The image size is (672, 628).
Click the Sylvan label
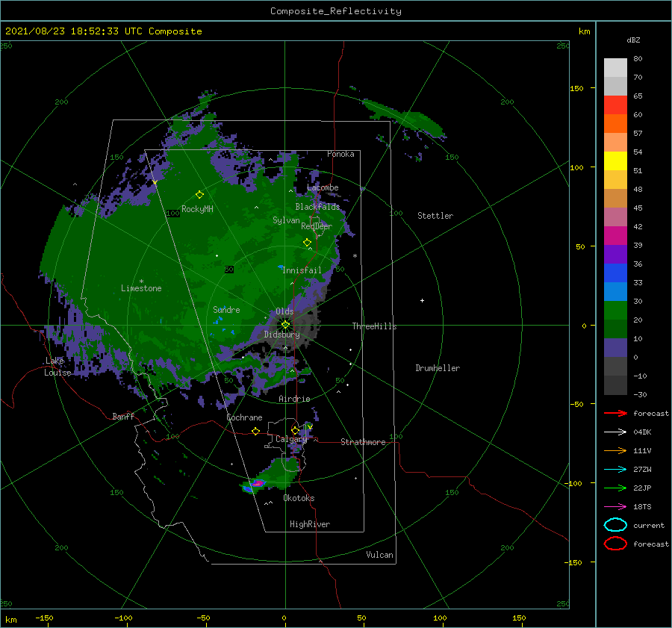click(286, 220)
